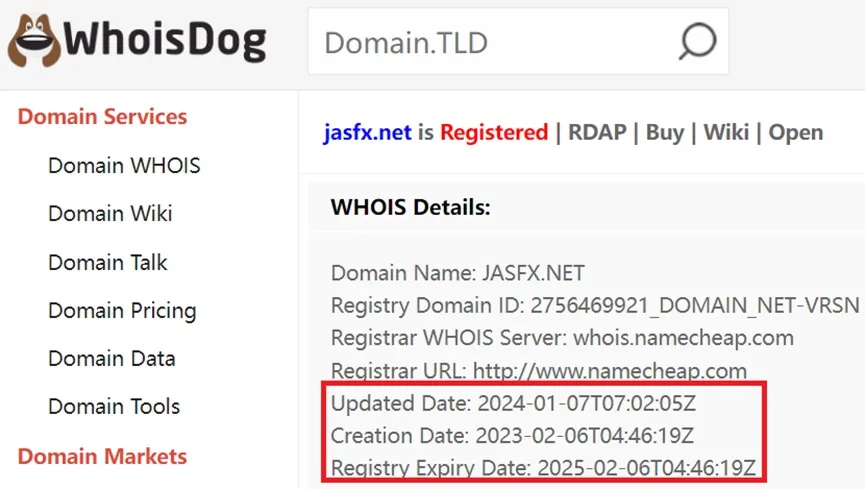
Task: Click the WhoisDog site name text
Action: [165, 41]
